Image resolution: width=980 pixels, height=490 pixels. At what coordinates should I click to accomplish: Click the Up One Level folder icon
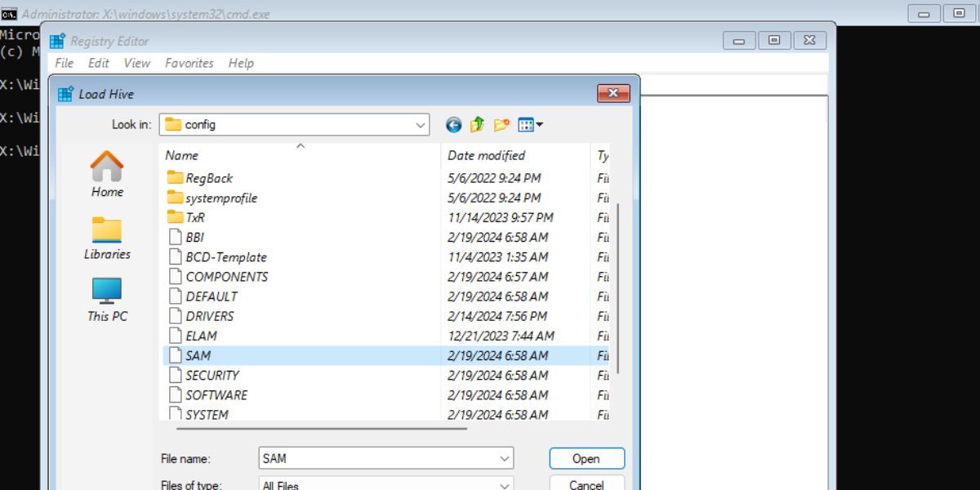click(x=477, y=124)
